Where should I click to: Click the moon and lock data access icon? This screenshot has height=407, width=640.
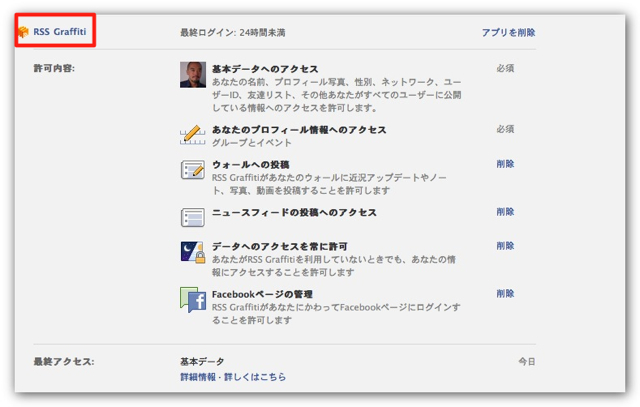192,253
